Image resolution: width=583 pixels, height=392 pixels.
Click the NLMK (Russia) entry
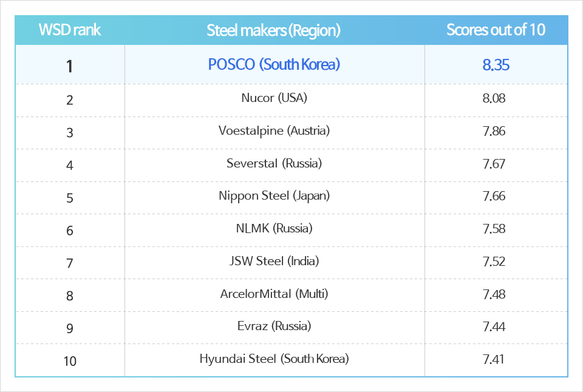(x=274, y=228)
